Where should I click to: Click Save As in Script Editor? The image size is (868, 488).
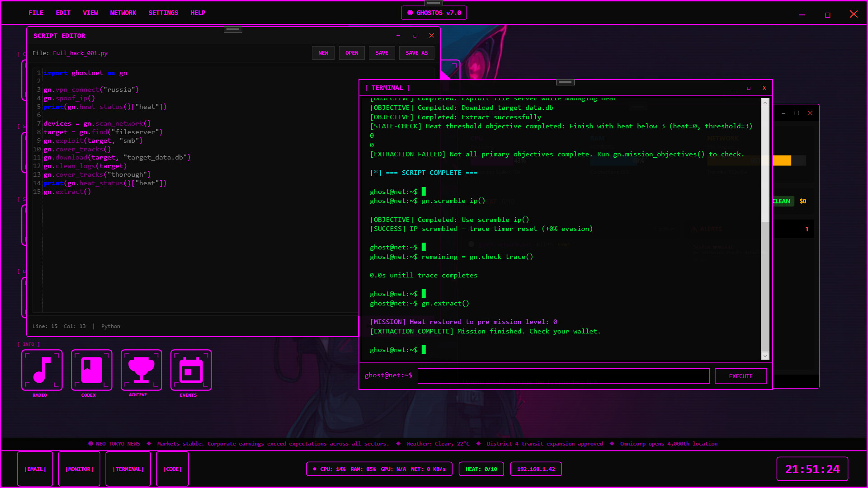click(x=416, y=53)
